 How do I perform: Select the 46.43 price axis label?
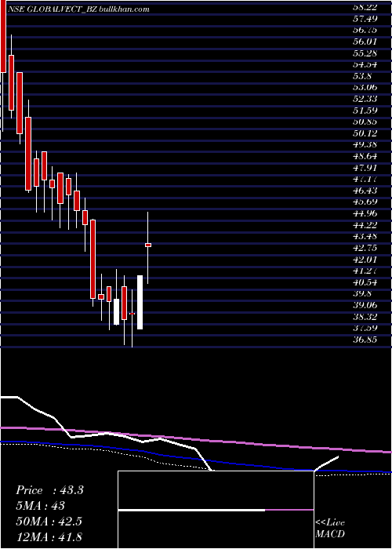coord(365,191)
